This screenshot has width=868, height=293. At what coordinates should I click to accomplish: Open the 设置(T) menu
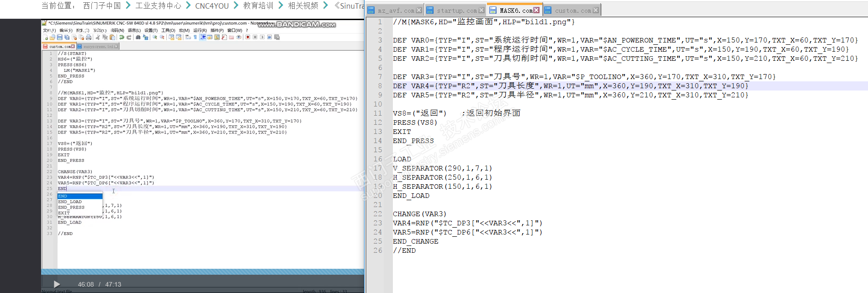coord(151,31)
